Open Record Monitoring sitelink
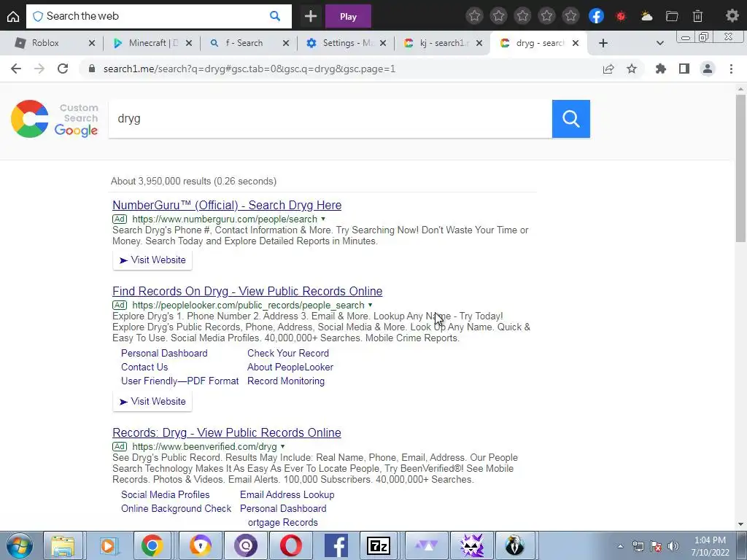Image resolution: width=747 pixels, height=560 pixels. [286, 381]
